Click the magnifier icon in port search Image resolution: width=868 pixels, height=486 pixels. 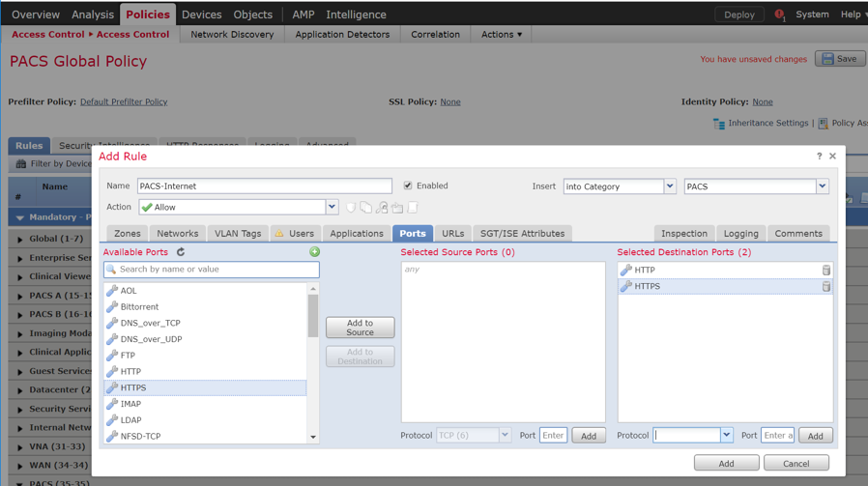point(111,270)
